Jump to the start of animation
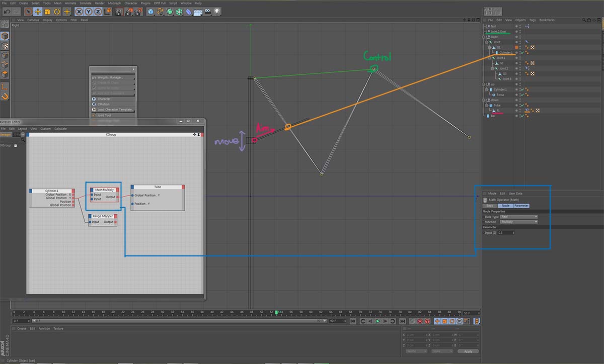604x364 pixels. (x=353, y=321)
